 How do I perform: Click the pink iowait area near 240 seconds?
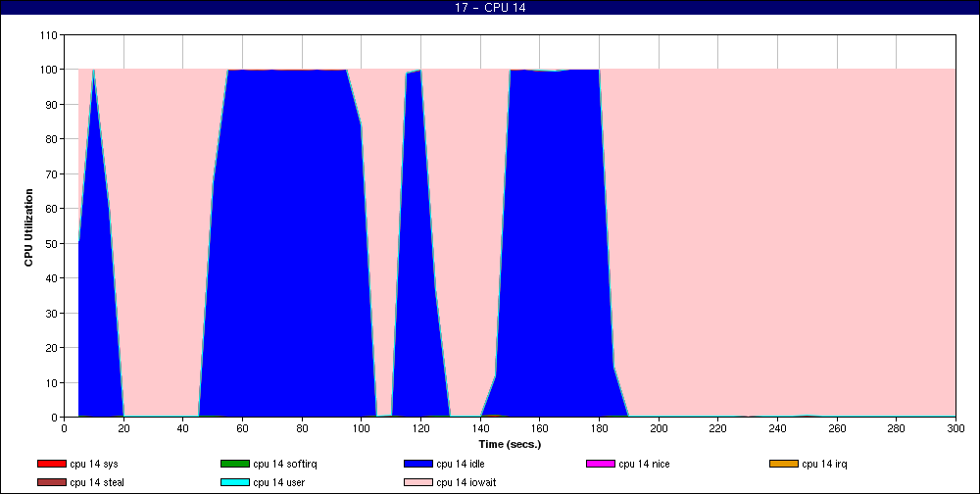click(777, 244)
